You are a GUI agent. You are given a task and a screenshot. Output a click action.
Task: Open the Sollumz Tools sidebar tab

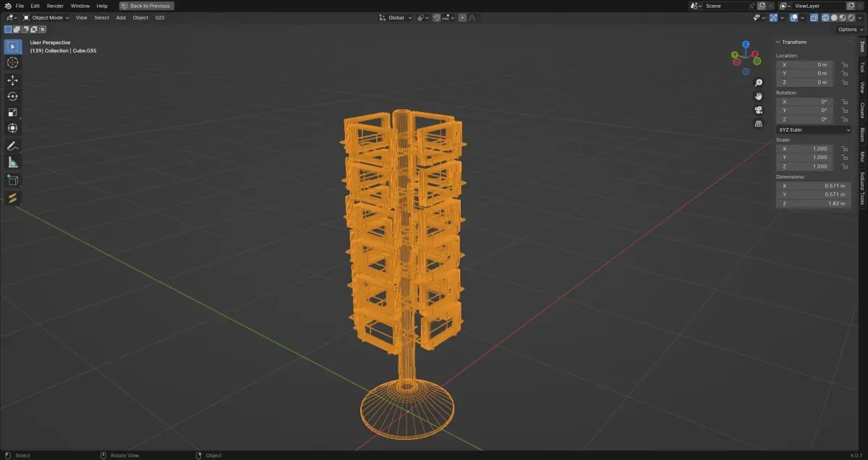click(862, 188)
